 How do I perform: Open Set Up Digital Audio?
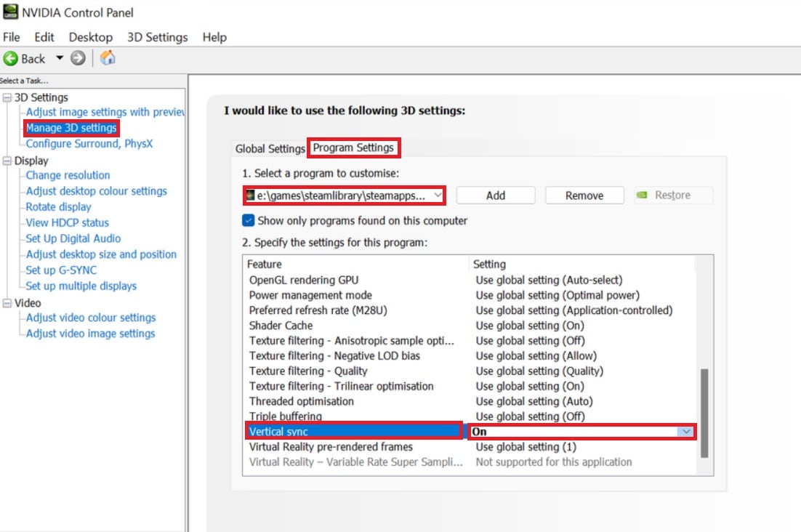point(73,238)
